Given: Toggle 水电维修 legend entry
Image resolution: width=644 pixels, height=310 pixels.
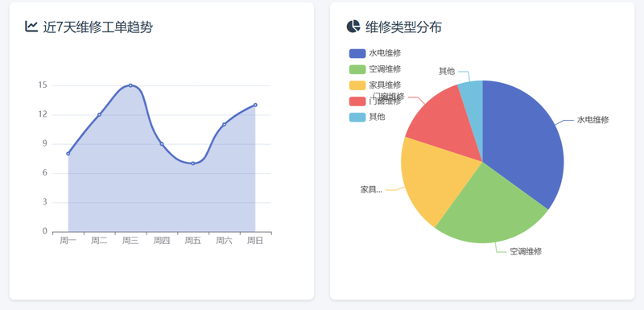Looking at the screenshot, I should point(375,53).
